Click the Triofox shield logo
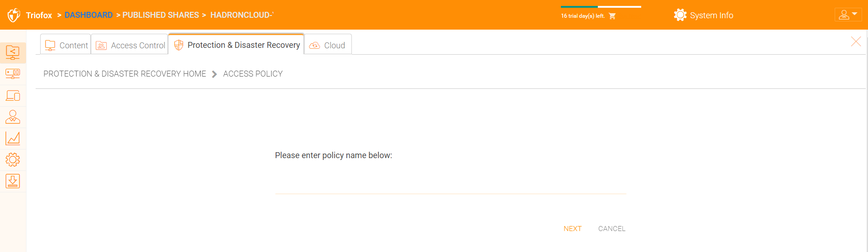 tap(14, 15)
